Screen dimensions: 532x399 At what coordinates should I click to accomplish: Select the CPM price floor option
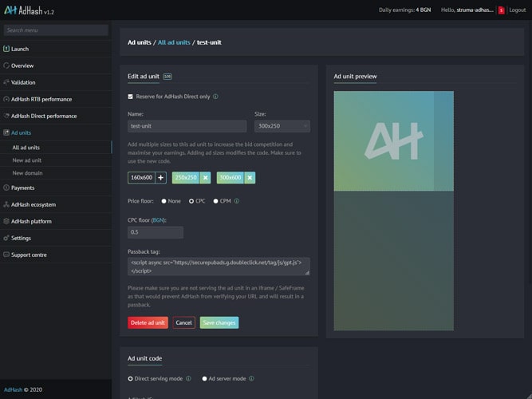215,201
